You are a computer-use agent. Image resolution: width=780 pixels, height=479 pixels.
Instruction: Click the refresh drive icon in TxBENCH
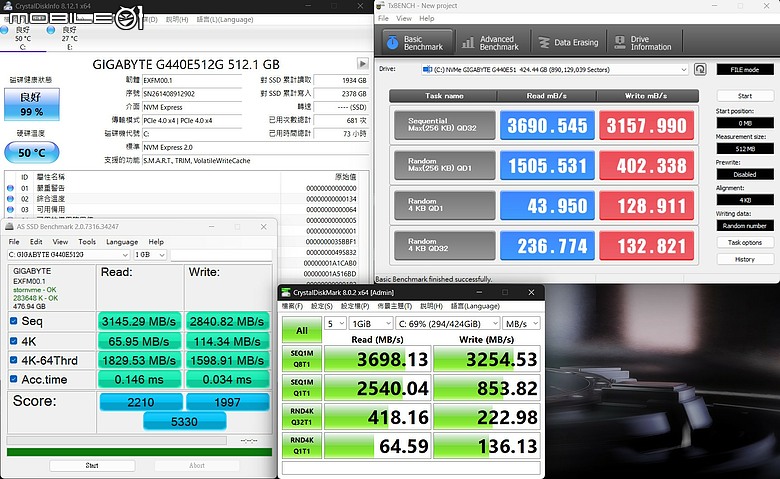point(700,69)
